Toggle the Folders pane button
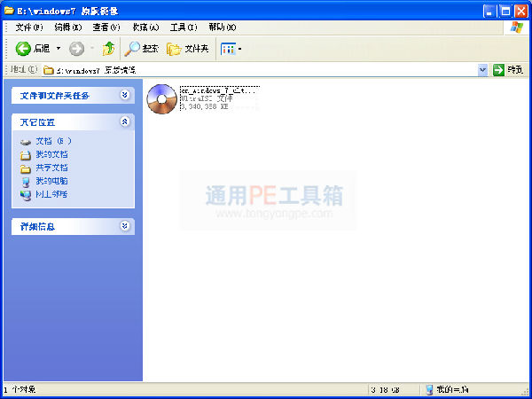 [x=188, y=49]
